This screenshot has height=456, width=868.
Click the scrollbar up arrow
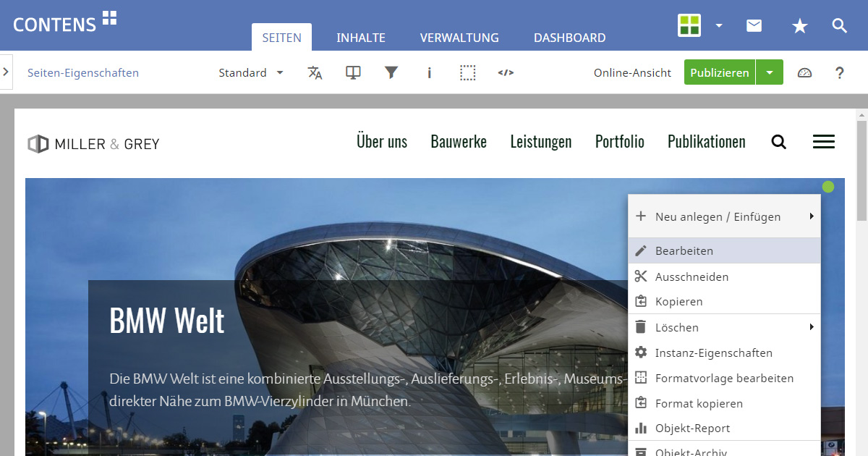point(861,115)
